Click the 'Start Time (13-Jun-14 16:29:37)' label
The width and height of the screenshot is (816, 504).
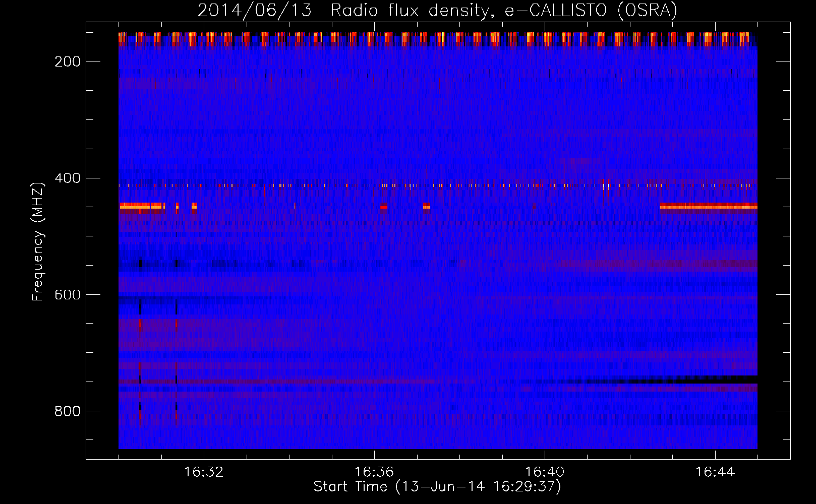click(x=437, y=487)
